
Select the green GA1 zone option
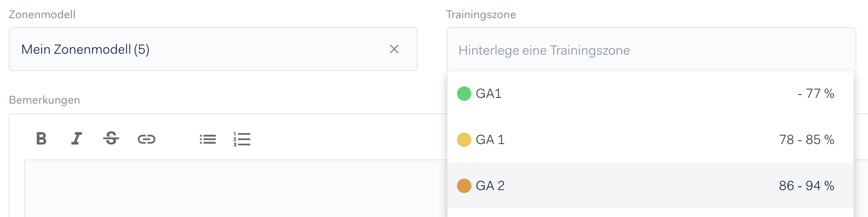(x=651, y=94)
